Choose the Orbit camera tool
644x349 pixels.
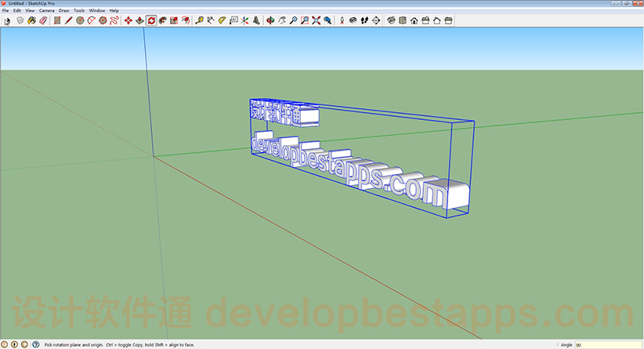click(x=270, y=20)
